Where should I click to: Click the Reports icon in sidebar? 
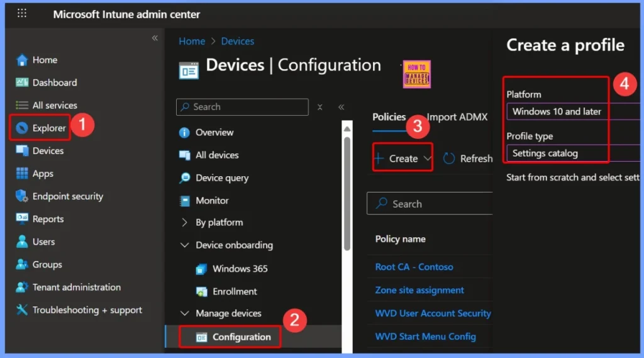[x=22, y=218]
